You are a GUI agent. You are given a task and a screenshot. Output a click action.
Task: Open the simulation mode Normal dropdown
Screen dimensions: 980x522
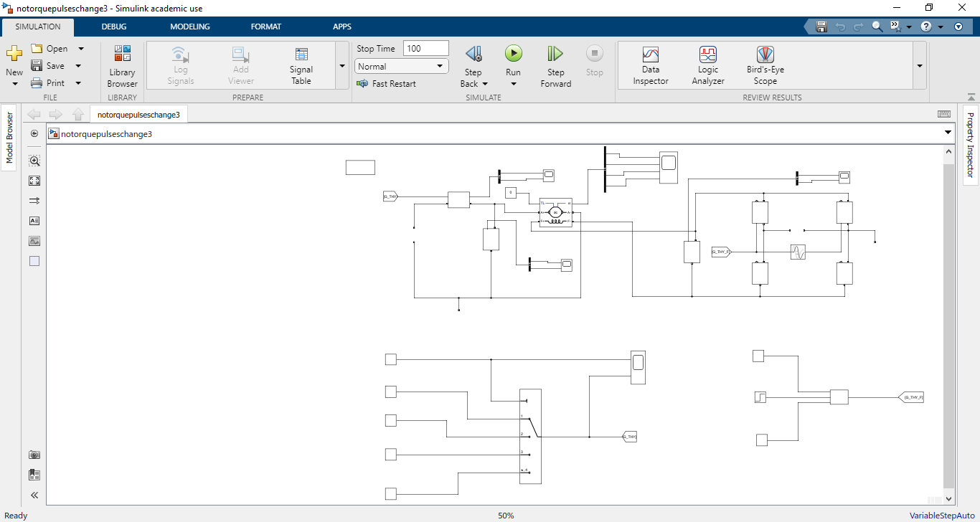click(402, 67)
